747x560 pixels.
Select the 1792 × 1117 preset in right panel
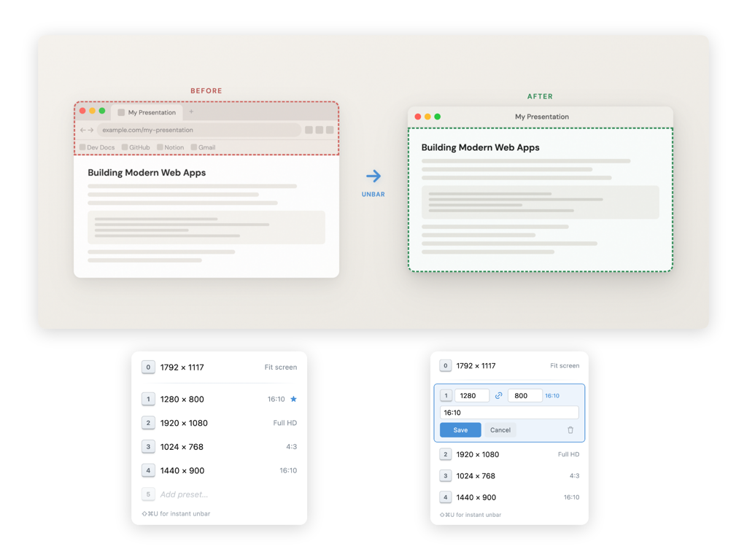(509, 366)
